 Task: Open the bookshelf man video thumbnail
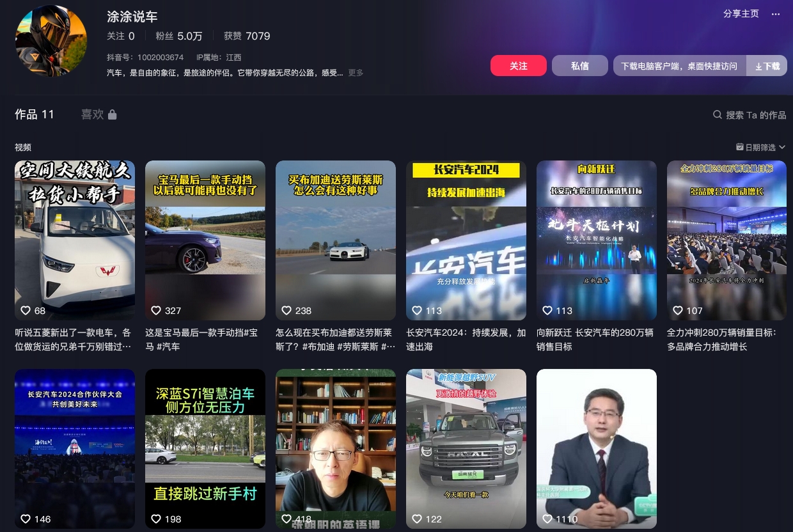336,449
